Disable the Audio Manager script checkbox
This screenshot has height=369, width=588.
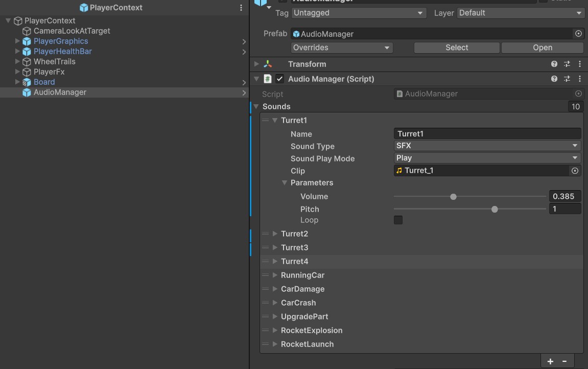[x=279, y=79]
